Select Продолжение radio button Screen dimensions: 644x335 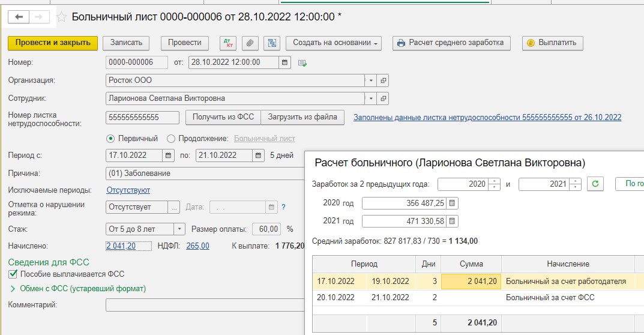(x=171, y=139)
